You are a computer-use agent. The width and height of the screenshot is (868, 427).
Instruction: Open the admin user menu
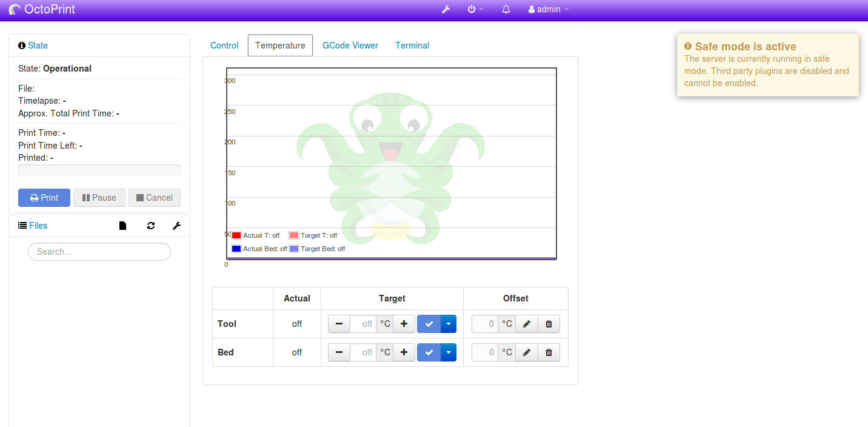point(549,10)
